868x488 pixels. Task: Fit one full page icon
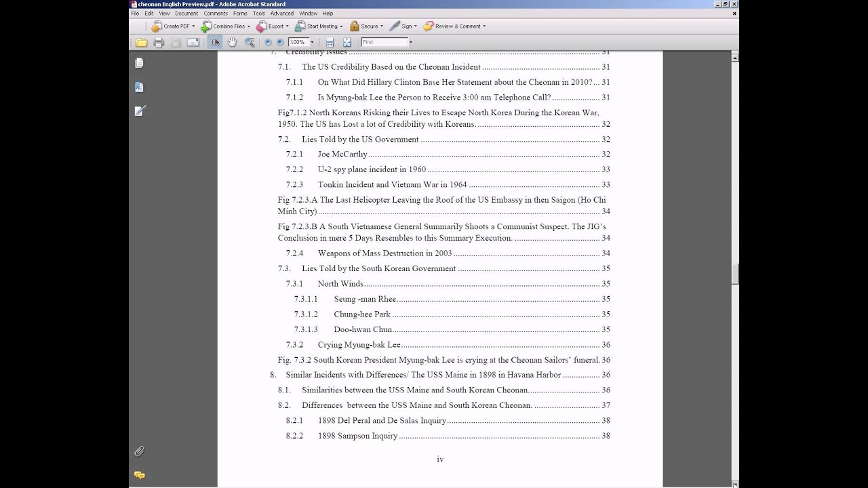pos(347,43)
